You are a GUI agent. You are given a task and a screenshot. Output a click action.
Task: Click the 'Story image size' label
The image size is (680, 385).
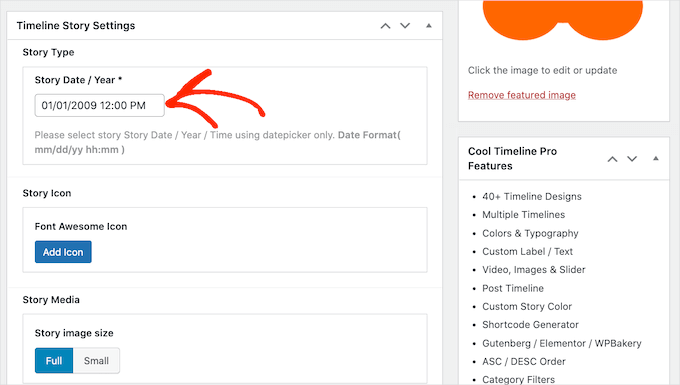pyautogui.click(x=74, y=333)
